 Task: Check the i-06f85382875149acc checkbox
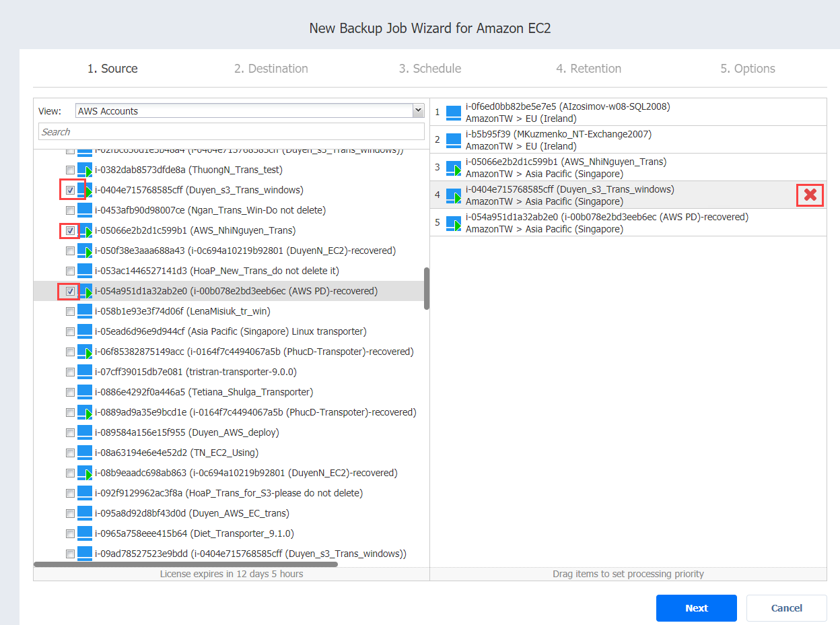coord(70,352)
